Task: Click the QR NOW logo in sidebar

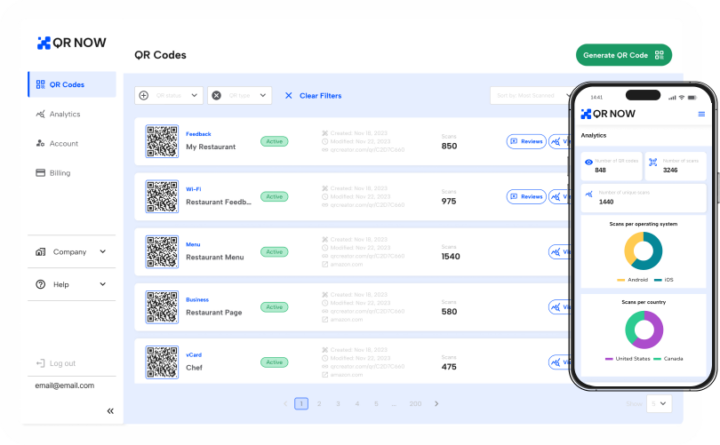Action: (72, 43)
